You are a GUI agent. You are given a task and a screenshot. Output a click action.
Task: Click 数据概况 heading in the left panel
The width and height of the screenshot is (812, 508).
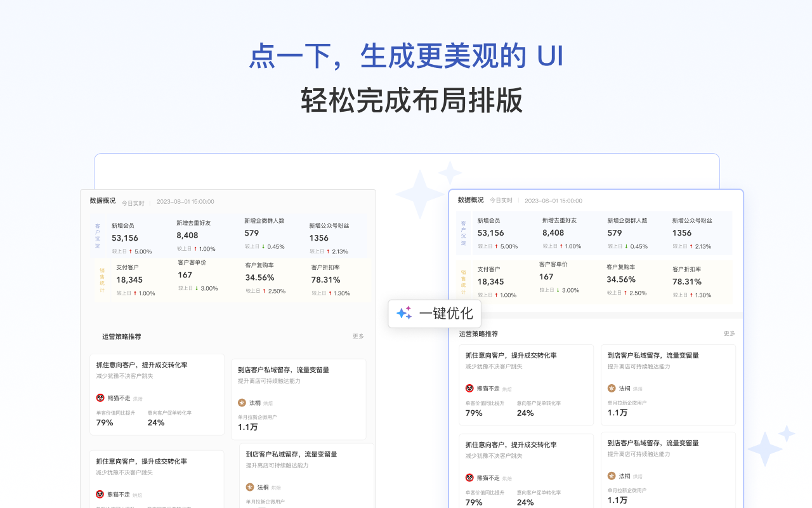103,201
